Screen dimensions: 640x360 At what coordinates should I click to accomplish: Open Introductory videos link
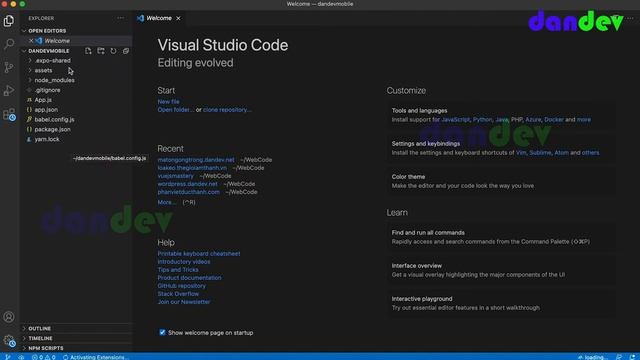(184, 262)
